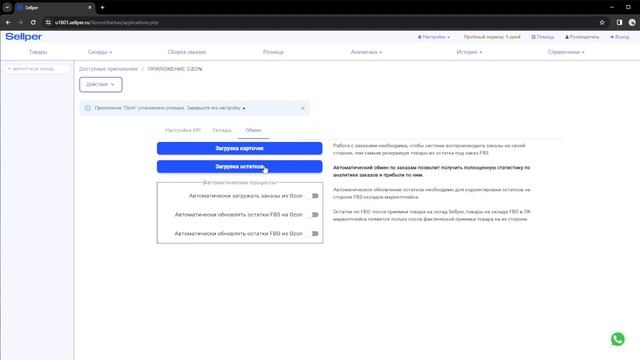
Task: Toggle automatic FBS stock update on Ozon
Action: 314,215
